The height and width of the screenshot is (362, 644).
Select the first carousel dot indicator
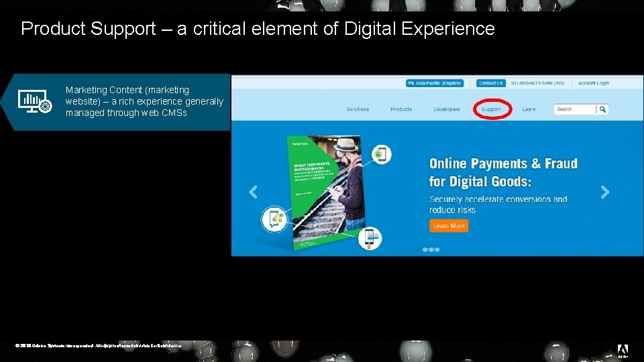(425, 249)
